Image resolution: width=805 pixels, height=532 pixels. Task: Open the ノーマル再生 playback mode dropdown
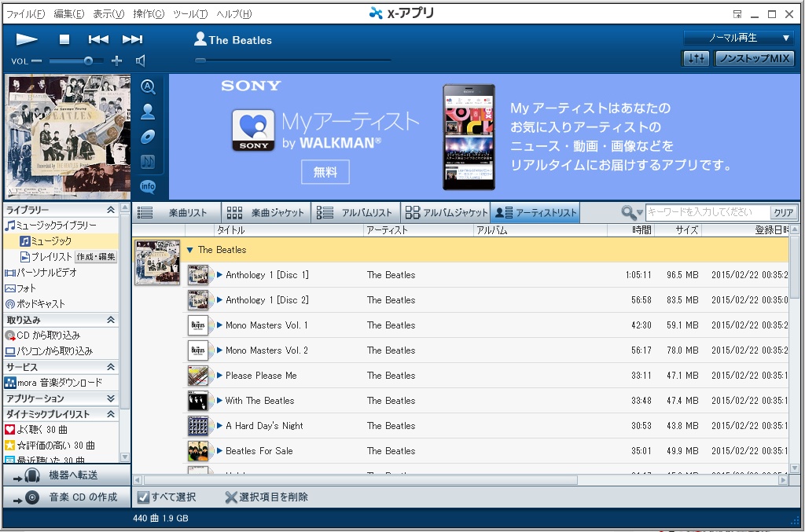click(738, 38)
